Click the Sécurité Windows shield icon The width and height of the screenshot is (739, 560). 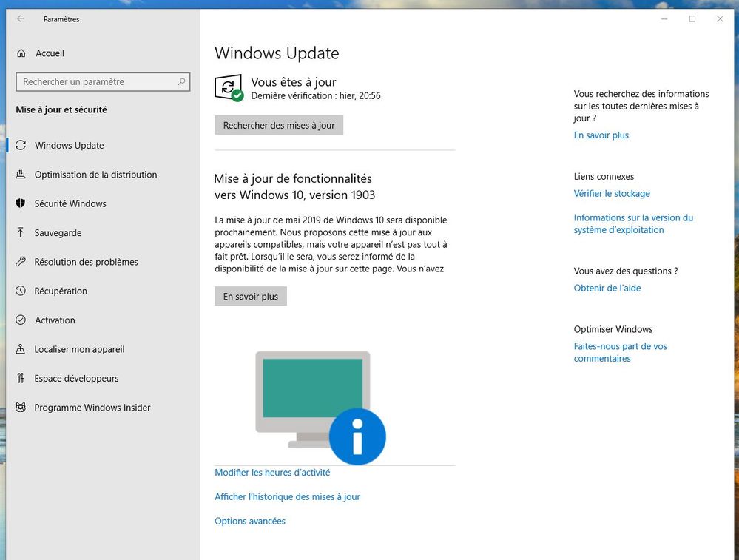pyautogui.click(x=21, y=203)
